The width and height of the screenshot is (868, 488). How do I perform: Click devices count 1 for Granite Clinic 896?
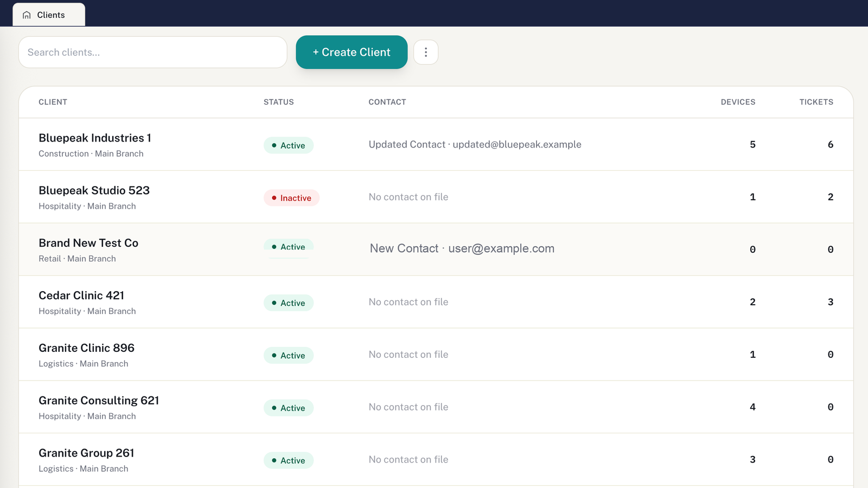click(752, 355)
